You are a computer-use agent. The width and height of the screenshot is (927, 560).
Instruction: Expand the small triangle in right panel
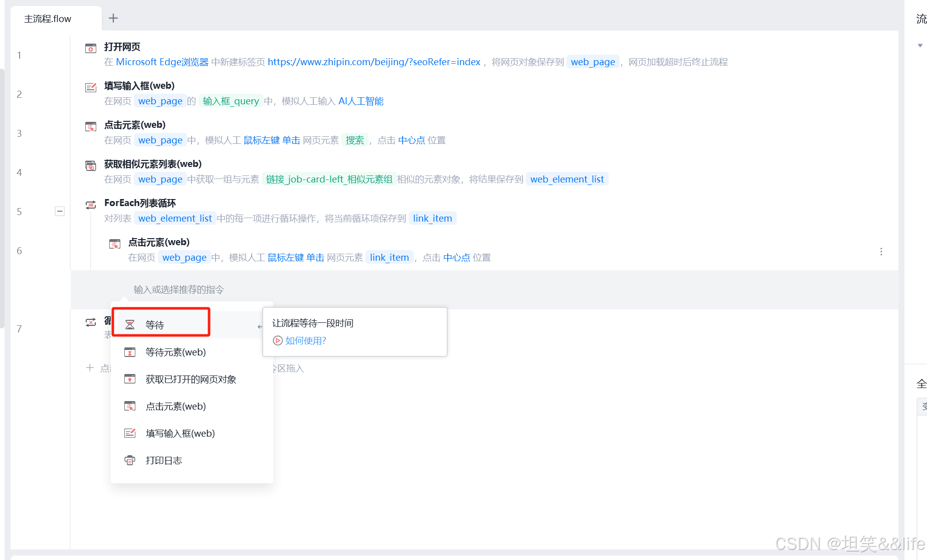pyautogui.click(x=920, y=46)
